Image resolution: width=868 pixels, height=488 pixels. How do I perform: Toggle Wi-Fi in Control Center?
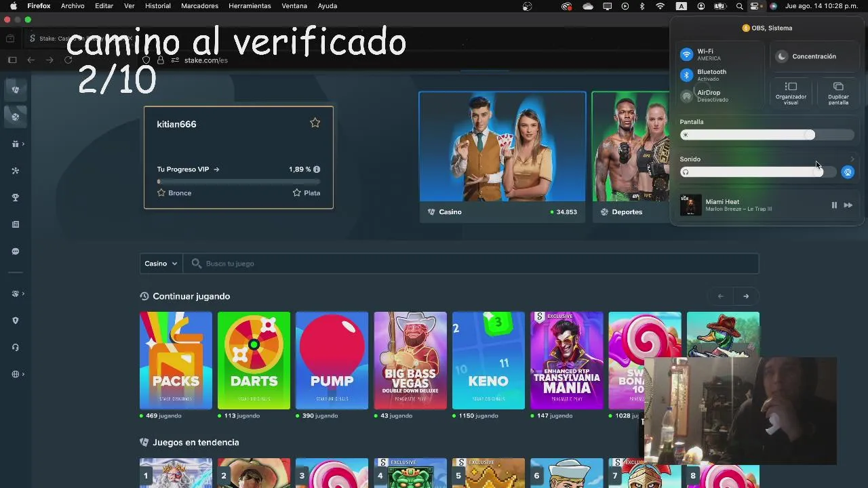point(687,54)
